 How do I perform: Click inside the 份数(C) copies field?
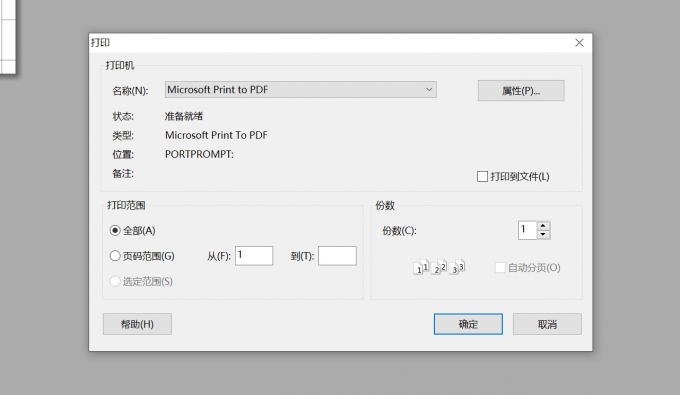(x=528, y=230)
